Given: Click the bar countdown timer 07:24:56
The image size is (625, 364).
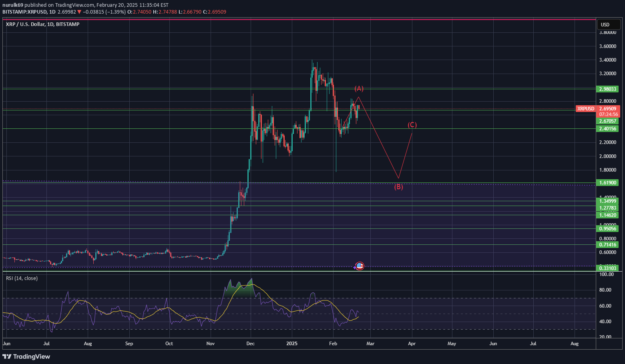Looking at the screenshot, I should pyautogui.click(x=608, y=114).
